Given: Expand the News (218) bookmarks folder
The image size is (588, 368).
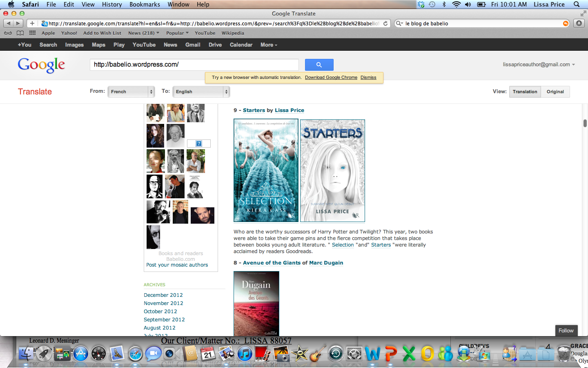Looking at the screenshot, I should [144, 33].
